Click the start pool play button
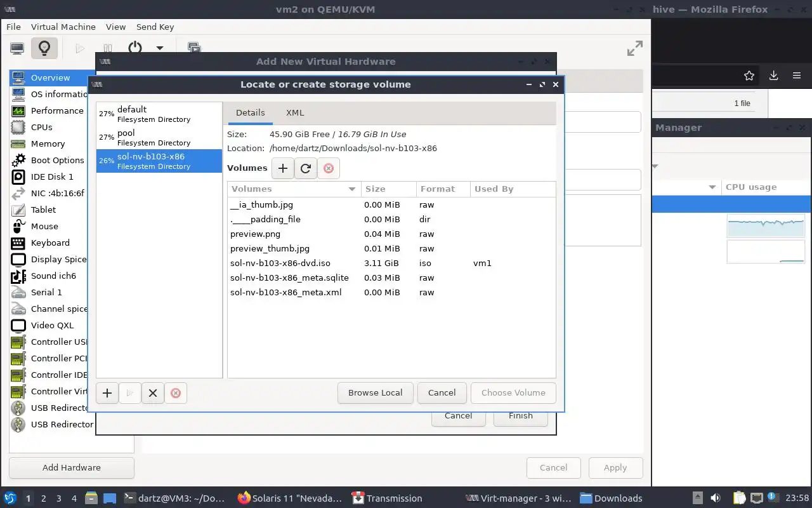 [x=130, y=393]
